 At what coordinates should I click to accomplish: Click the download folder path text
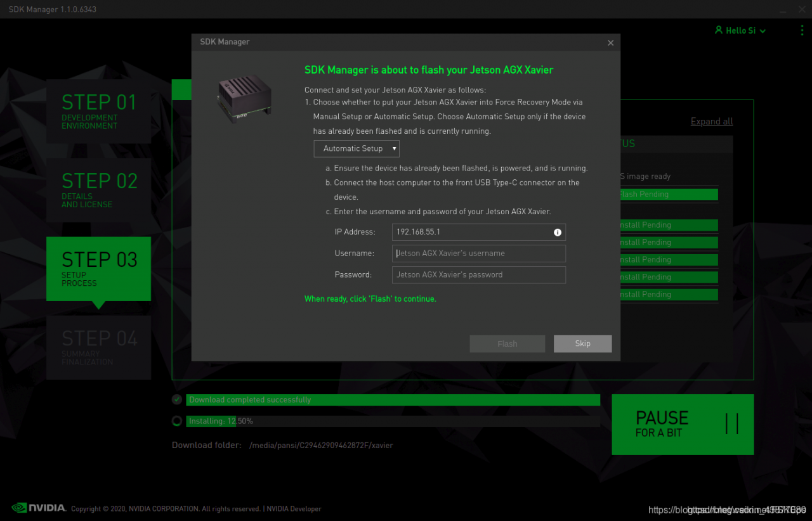click(321, 445)
